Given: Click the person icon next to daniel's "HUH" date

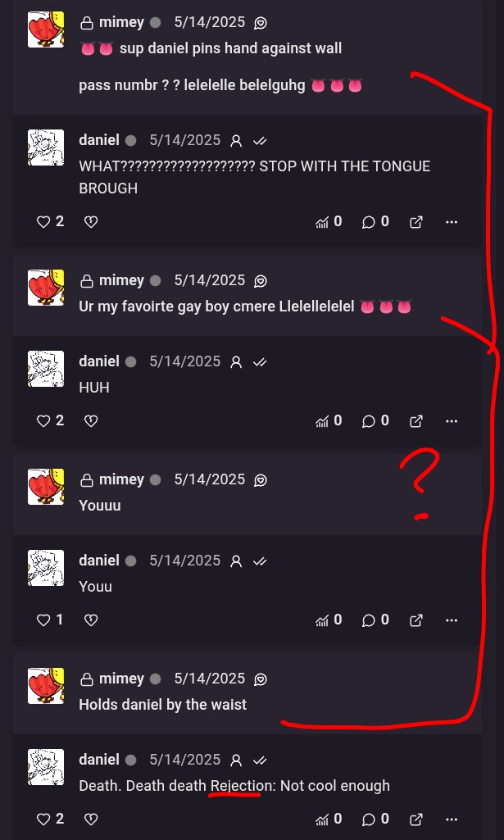Looking at the screenshot, I should (236, 362).
